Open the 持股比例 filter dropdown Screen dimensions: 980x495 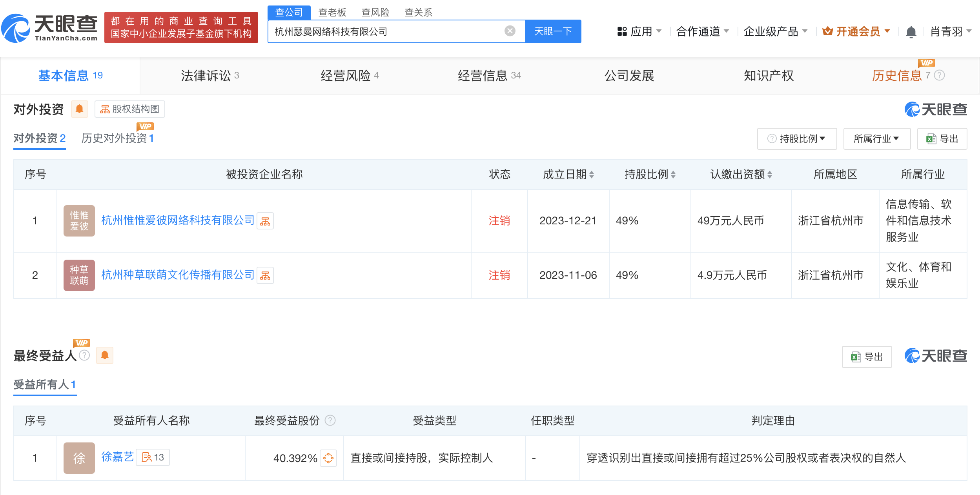click(x=797, y=139)
